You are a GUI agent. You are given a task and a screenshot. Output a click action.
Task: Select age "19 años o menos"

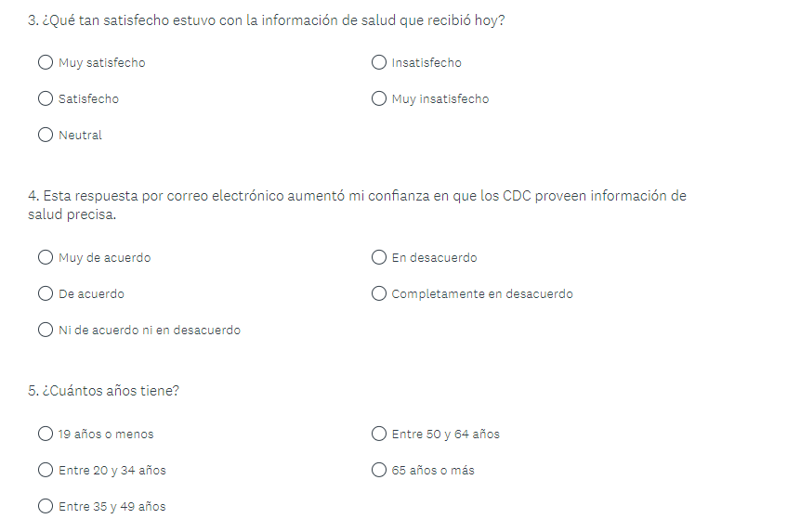[x=46, y=435]
